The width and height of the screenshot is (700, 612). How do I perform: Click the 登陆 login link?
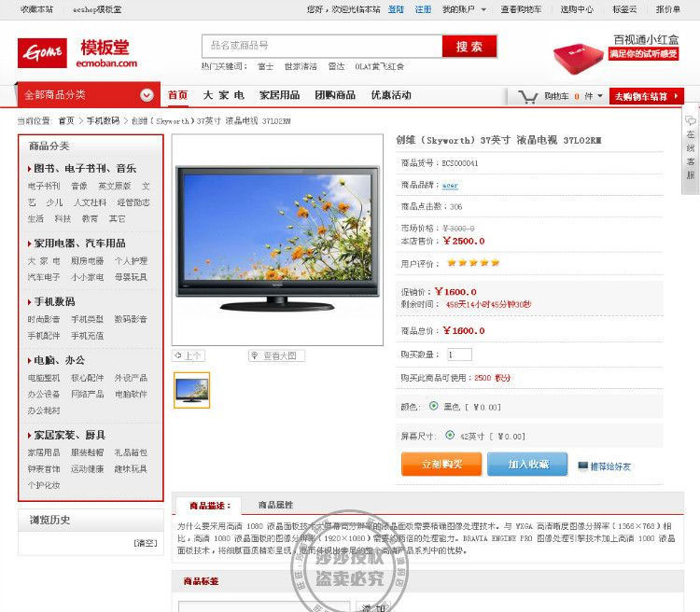(x=396, y=9)
